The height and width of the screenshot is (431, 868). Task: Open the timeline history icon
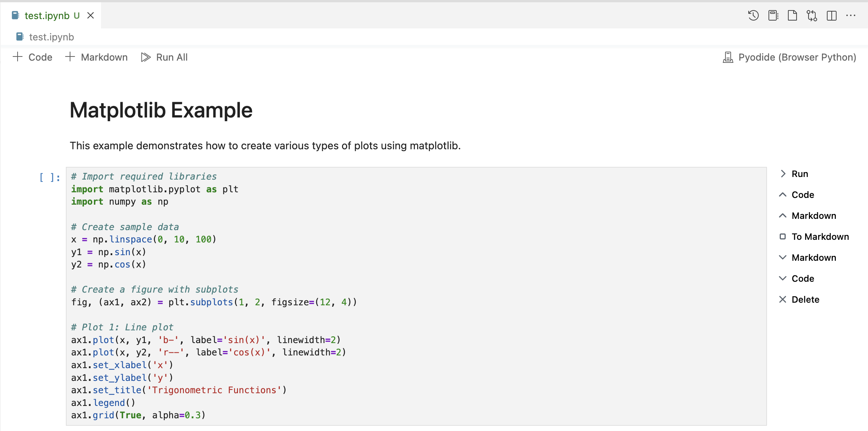coord(753,15)
